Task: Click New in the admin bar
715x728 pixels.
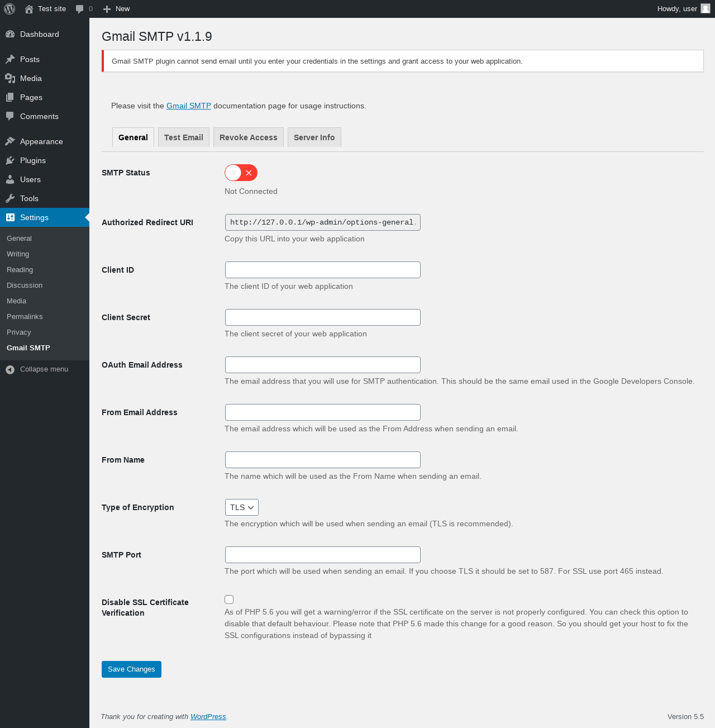Action: (x=123, y=9)
